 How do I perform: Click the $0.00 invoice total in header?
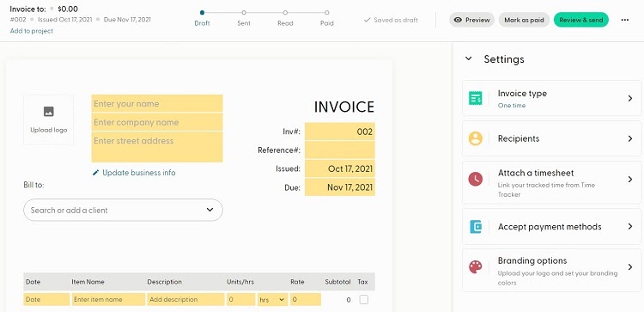pos(68,9)
